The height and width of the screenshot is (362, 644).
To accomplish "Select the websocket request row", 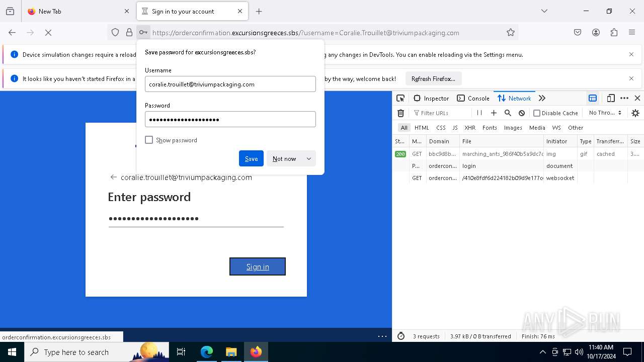I will (x=518, y=178).
